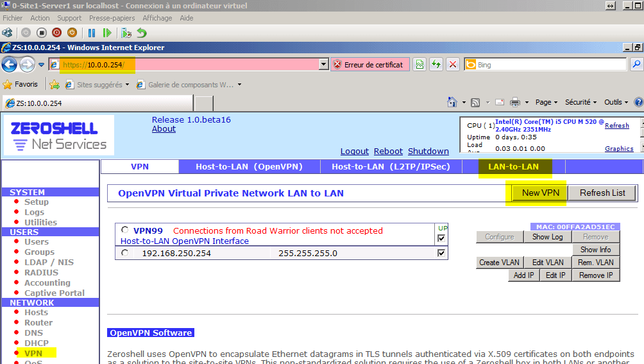Click the add to favorites bar icon

click(55, 85)
